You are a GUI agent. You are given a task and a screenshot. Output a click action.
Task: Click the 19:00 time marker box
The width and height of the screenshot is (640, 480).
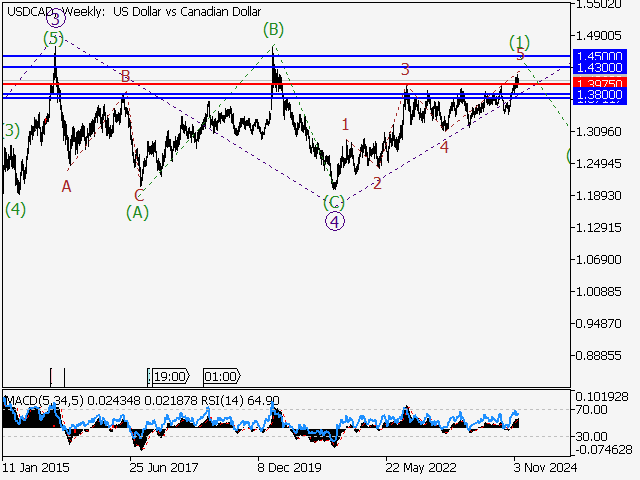click(167, 376)
